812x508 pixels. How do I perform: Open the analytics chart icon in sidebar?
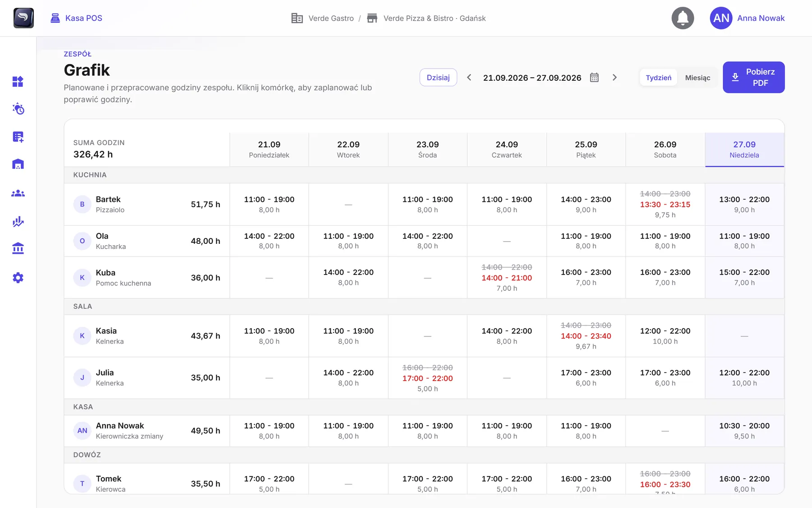(18, 221)
